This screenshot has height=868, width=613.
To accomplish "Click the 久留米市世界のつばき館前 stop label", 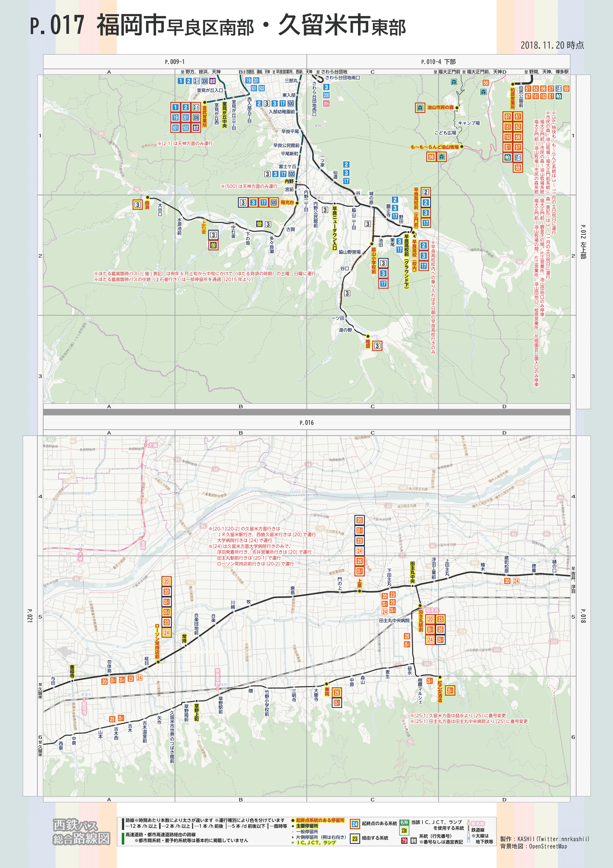I will tap(172, 737).
